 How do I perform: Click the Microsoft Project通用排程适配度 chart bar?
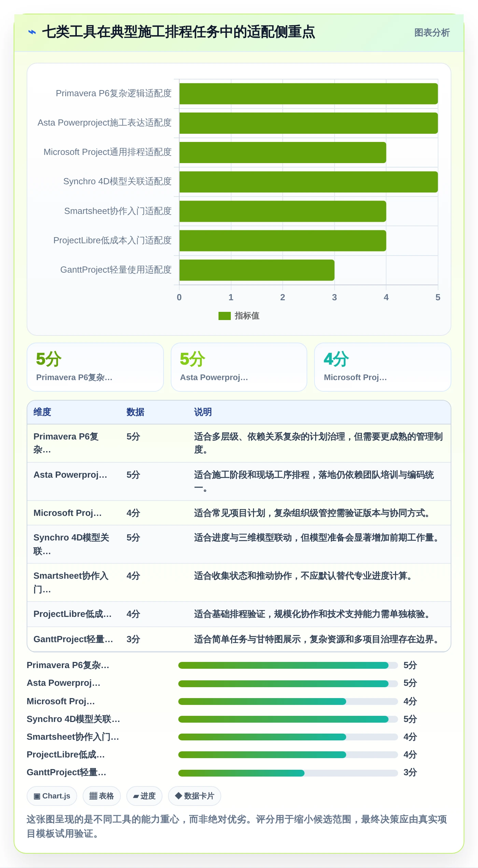pyautogui.click(x=283, y=153)
